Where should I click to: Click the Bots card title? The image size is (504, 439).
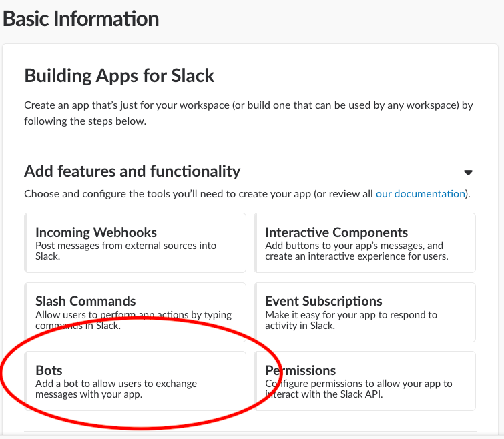pos(49,370)
